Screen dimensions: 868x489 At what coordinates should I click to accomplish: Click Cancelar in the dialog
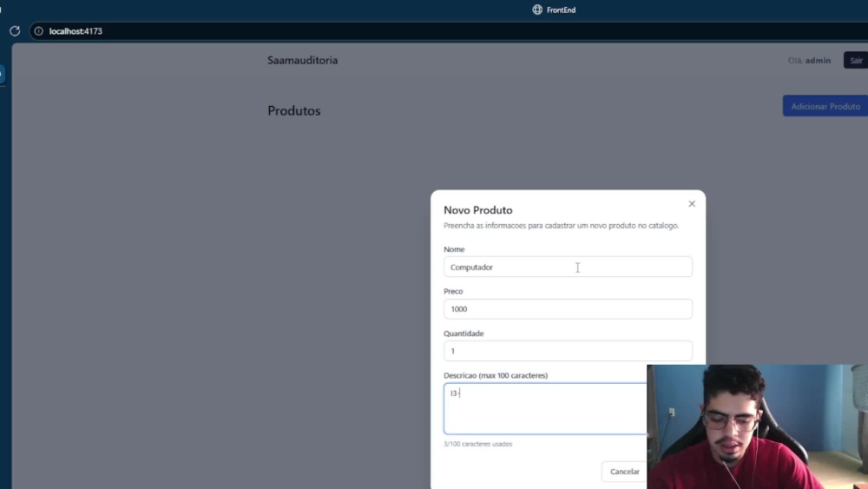tap(624, 472)
